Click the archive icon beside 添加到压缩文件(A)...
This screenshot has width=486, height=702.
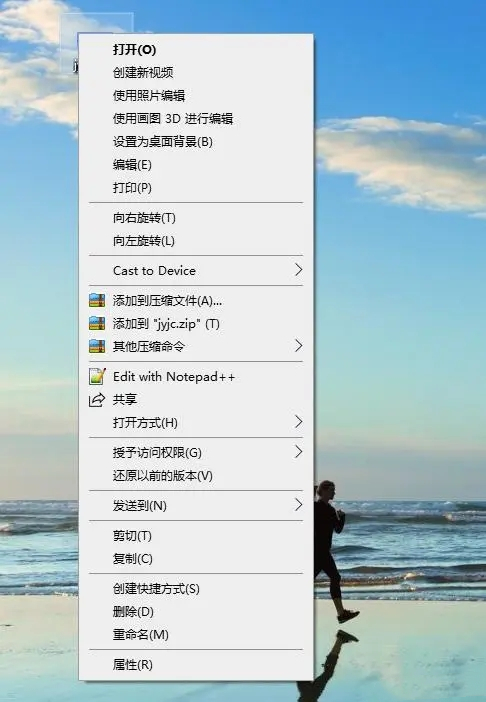(x=97, y=300)
